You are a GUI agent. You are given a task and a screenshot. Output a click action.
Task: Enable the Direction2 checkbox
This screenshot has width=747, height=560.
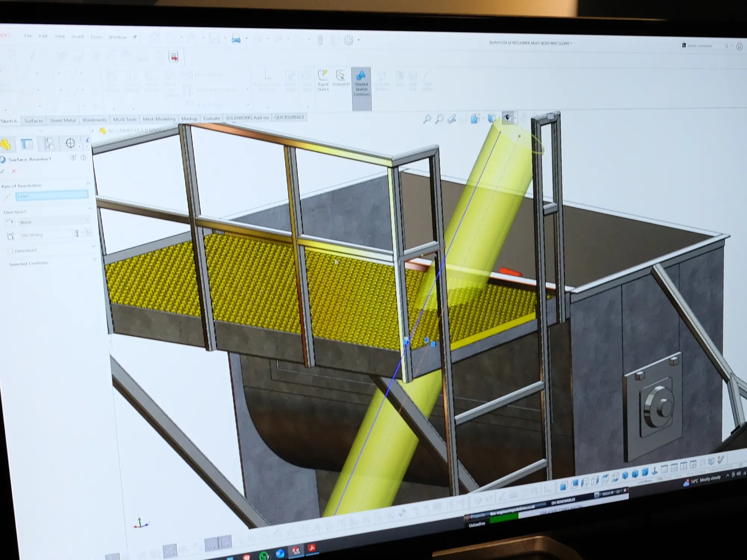pyautogui.click(x=10, y=250)
